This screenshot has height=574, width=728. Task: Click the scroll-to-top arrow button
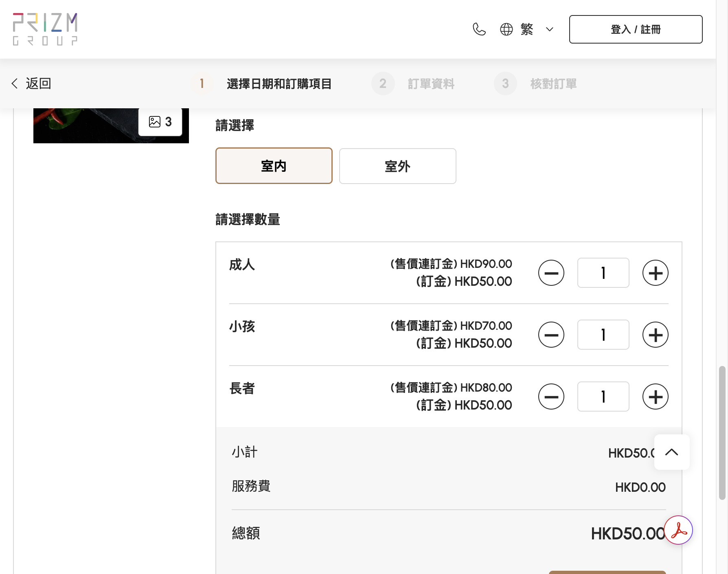coord(672,452)
